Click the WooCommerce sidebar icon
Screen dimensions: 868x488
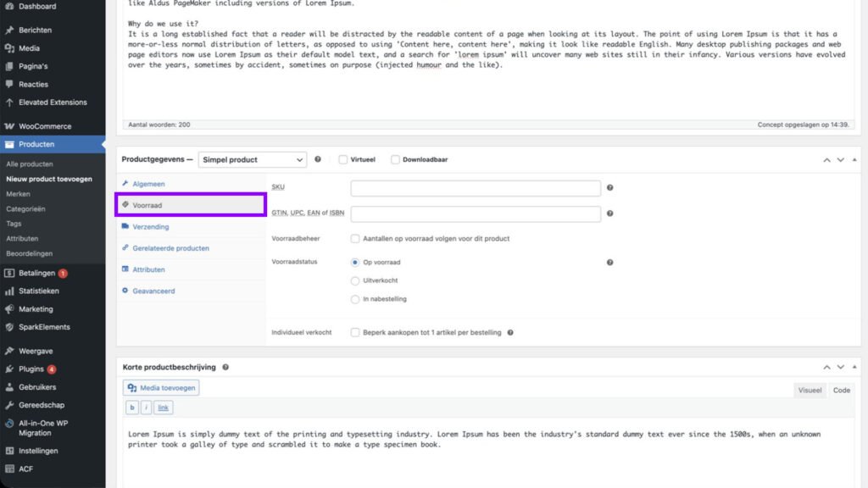coord(8,125)
